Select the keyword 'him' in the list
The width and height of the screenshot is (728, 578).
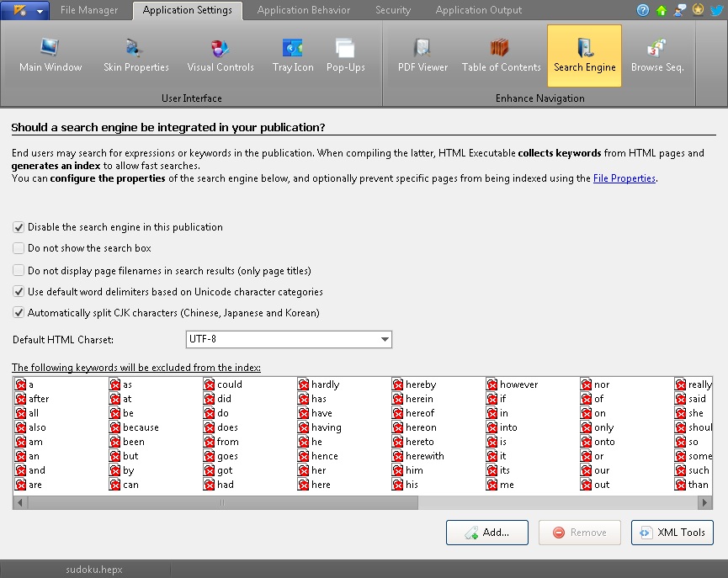coord(414,470)
